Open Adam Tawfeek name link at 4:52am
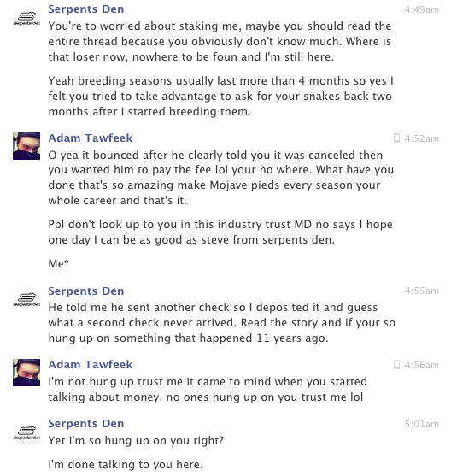Screen dimensions: 457x476 pyautogui.click(x=91, y=138)
